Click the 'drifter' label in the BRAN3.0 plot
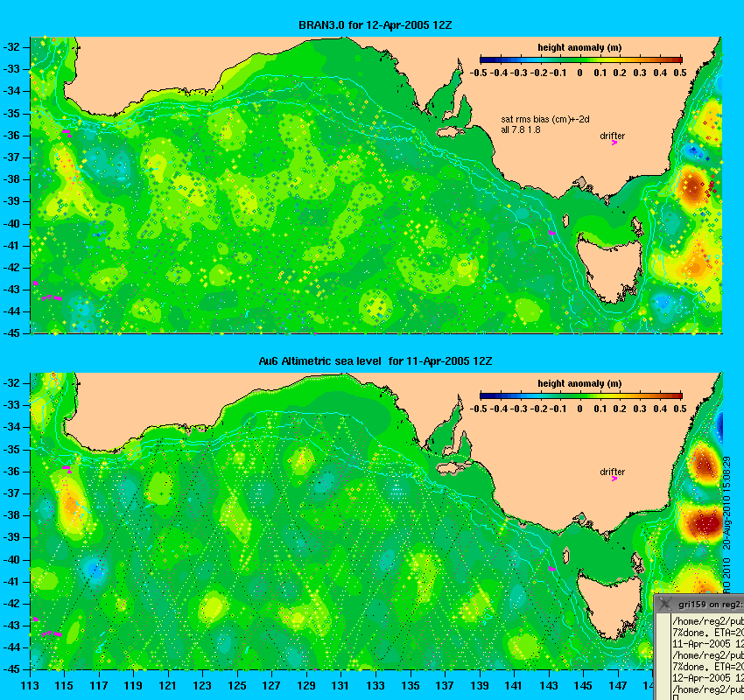 [612, 136]
